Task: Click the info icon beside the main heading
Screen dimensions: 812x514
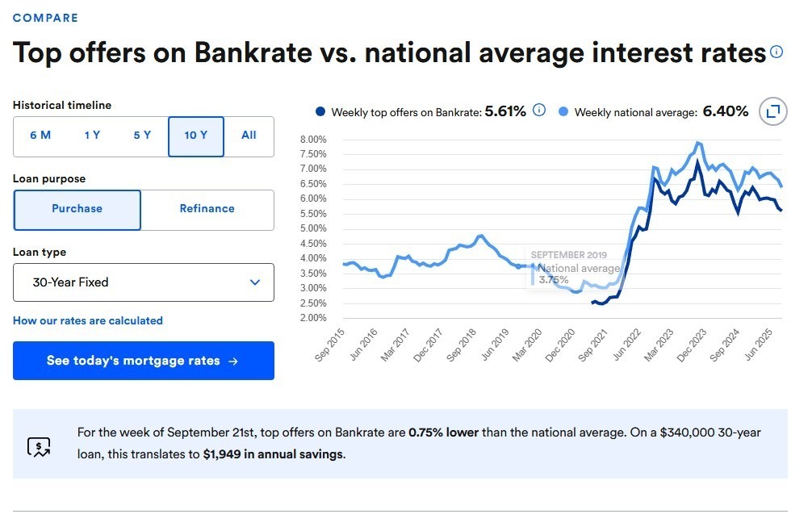Action: [776, 52]
